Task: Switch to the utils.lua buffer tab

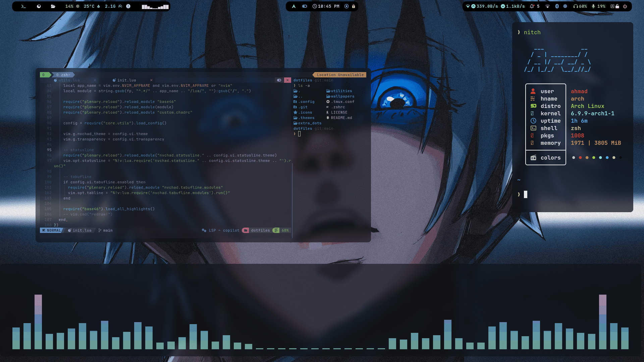Action: coord(69,80)
